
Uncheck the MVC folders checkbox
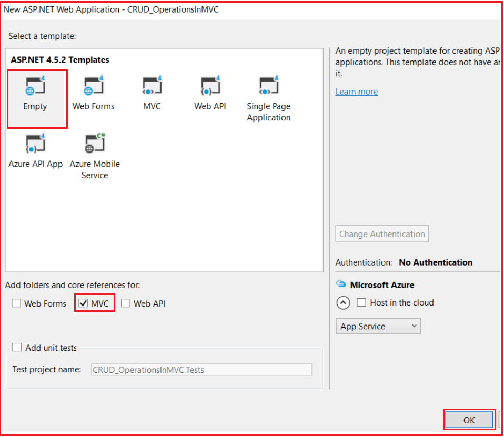coord(83,303)
